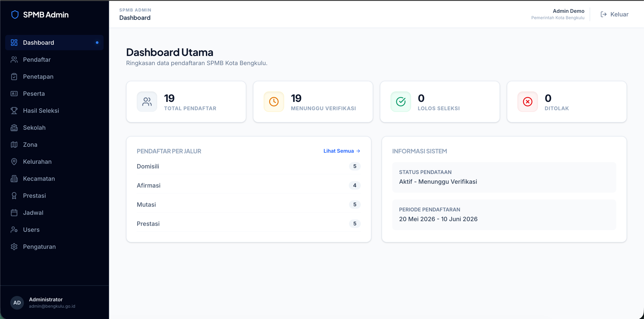Viewport: 644px width, 319px height.
Task: Open Pengaturan settings page
Action: click(54, 247)
